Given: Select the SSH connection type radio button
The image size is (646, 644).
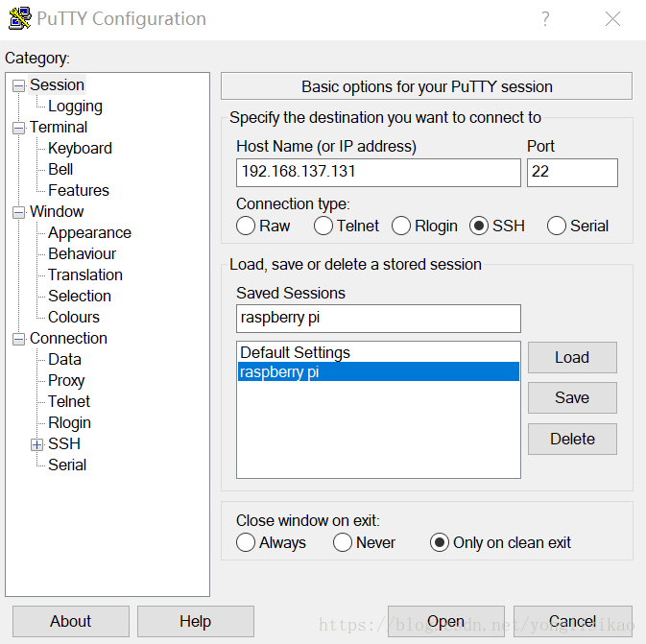Looking at the screenshot, I should coord(479,226).
